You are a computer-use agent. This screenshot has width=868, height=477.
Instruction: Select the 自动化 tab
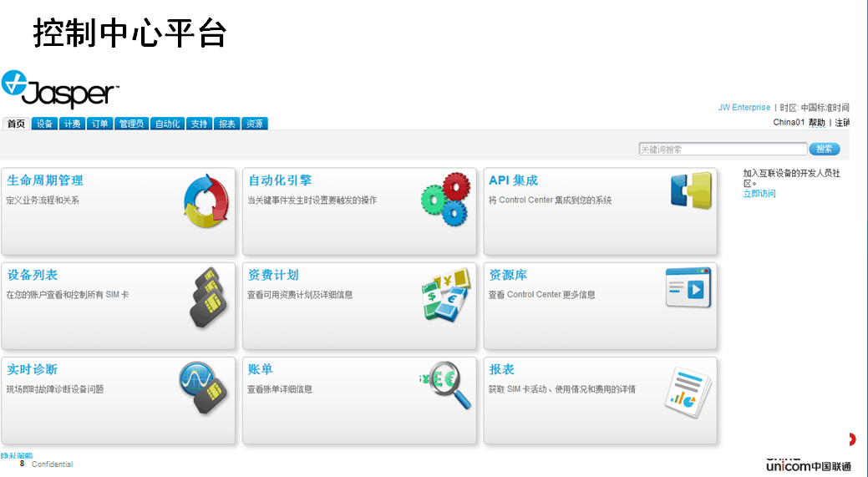[x=167, y=124]
